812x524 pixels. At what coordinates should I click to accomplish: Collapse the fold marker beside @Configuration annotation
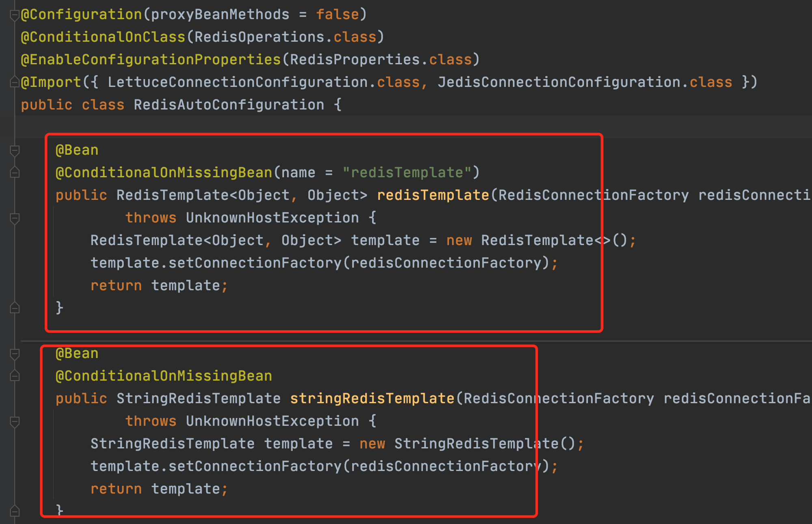click(x=15, y=15)
